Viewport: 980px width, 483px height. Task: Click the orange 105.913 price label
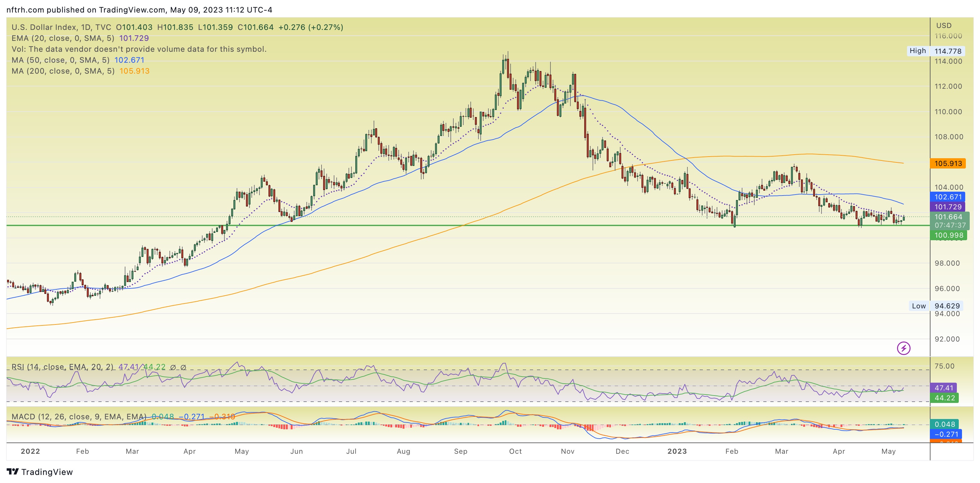pos(948,163)
